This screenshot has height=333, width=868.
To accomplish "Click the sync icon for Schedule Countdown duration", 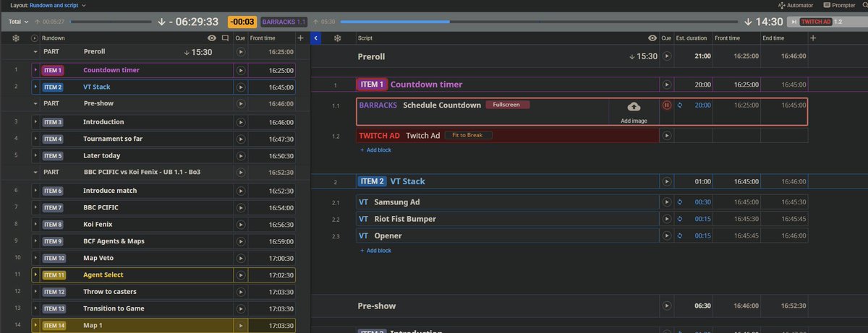I will pos(680,105).
